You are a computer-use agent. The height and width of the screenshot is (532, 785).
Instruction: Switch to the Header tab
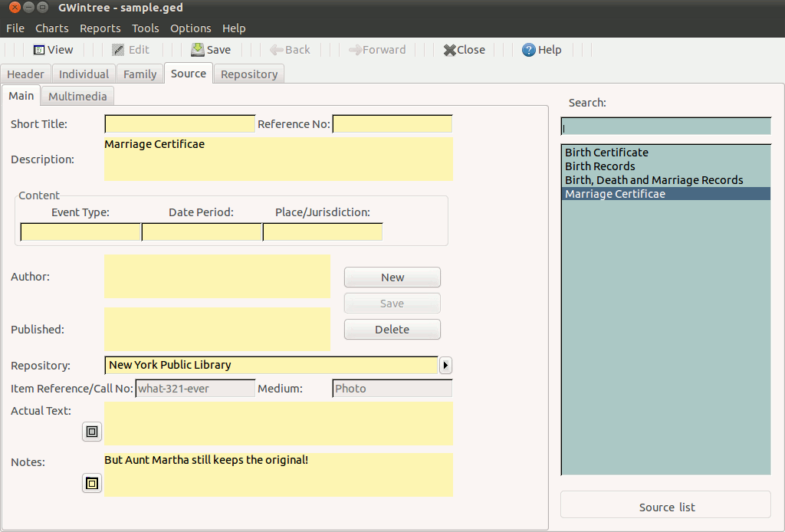(x=25, y=74)
